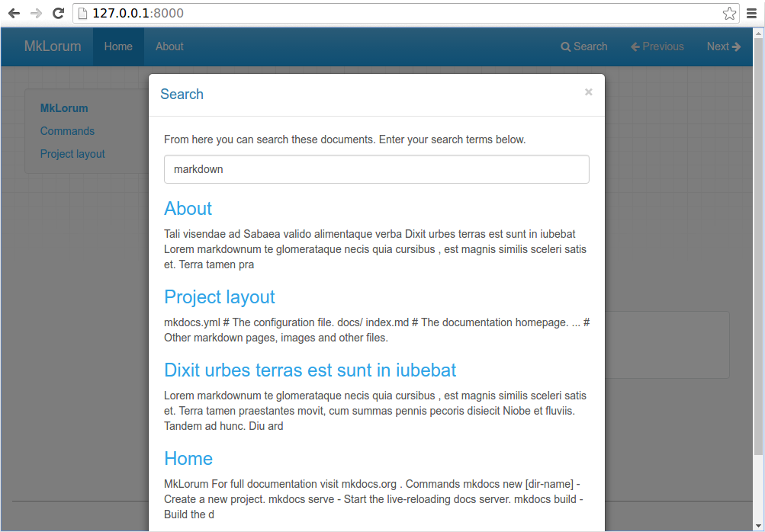Open the browser hamburger menu

(x=751, y=13)
